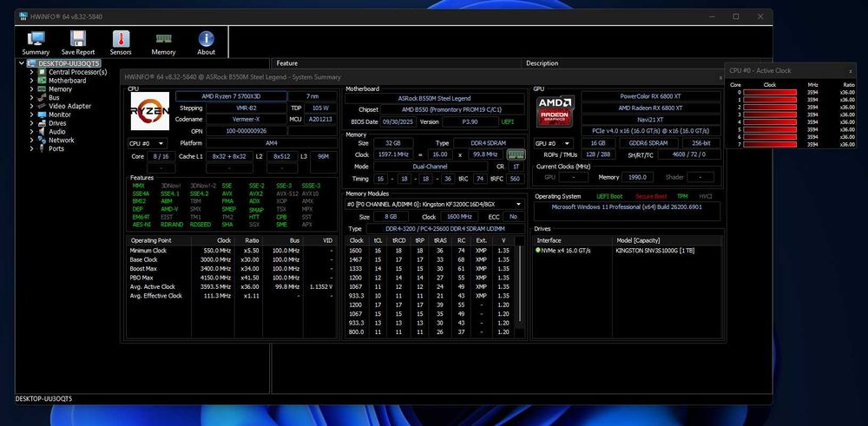Close the CPU #0 Active Clock window
The image size is (868, 426).
coord(851,71)
